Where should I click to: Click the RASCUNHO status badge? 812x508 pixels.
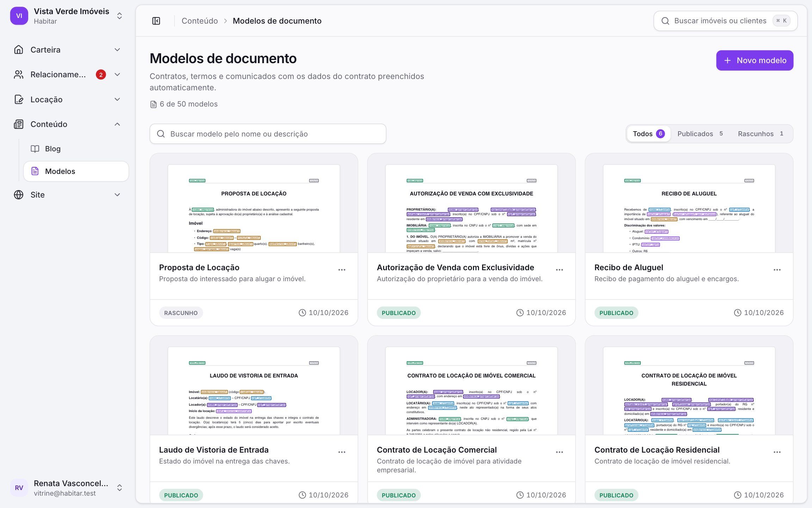pos(181,313)
